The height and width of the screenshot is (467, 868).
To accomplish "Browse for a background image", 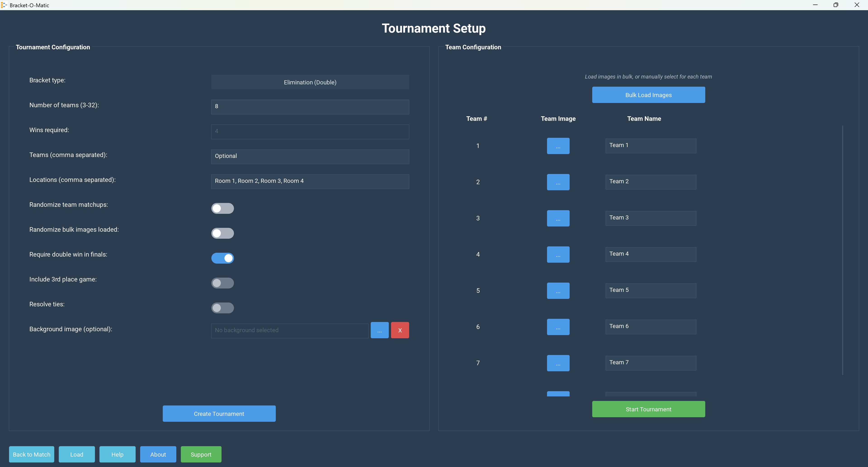I will tap(380, 330).
